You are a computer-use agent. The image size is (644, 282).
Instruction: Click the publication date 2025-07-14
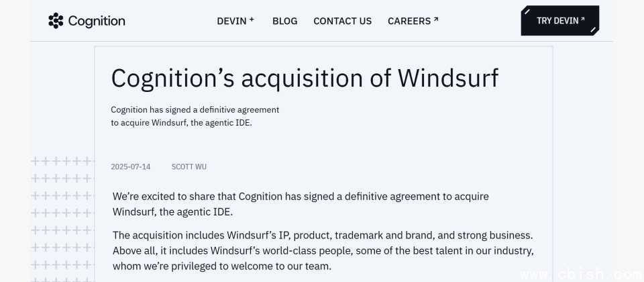click(x=131, y=167)
